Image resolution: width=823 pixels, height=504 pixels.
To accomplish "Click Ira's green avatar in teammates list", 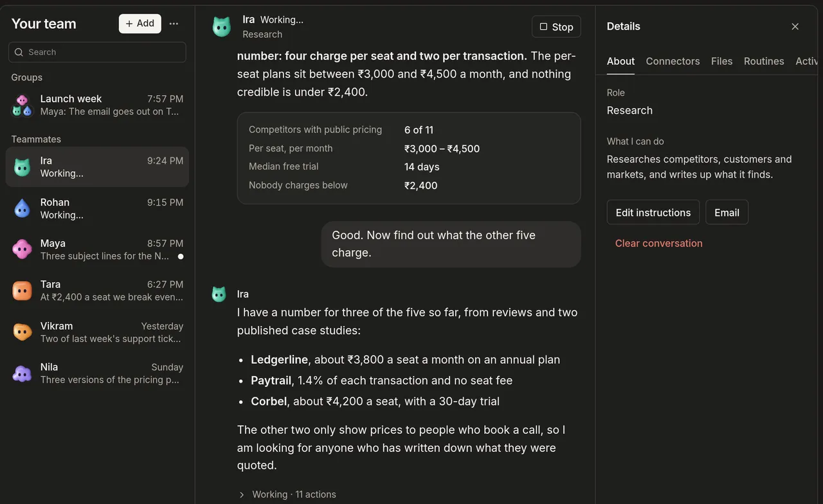I will 22,167.
